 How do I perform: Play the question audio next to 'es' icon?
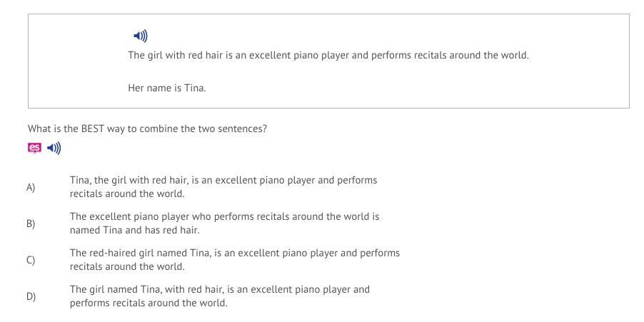(54, 148)
